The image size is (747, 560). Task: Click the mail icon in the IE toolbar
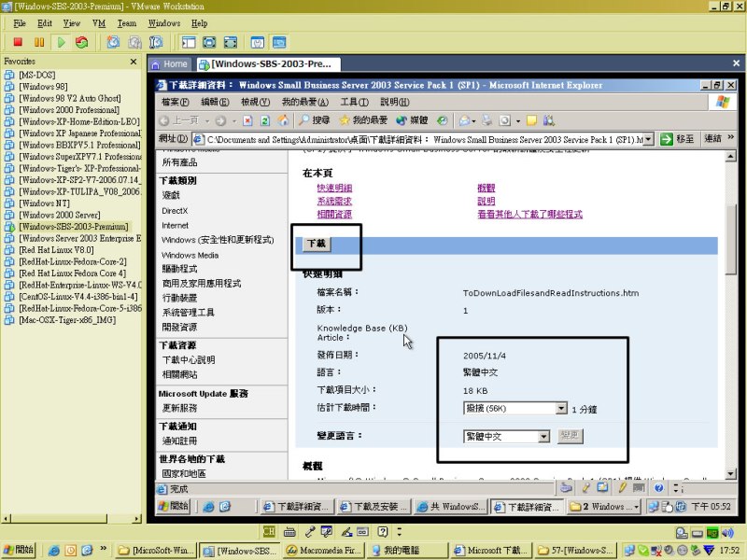[464, 120]
